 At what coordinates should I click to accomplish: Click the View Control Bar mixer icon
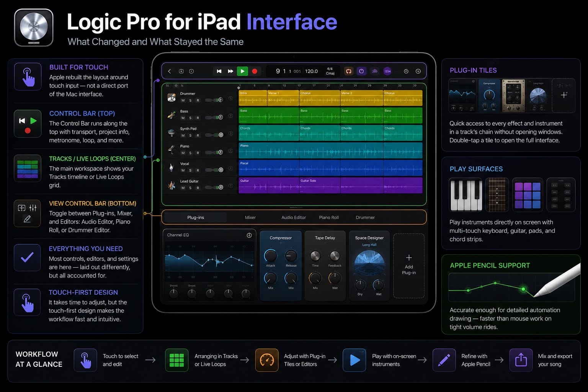[27, 213]
